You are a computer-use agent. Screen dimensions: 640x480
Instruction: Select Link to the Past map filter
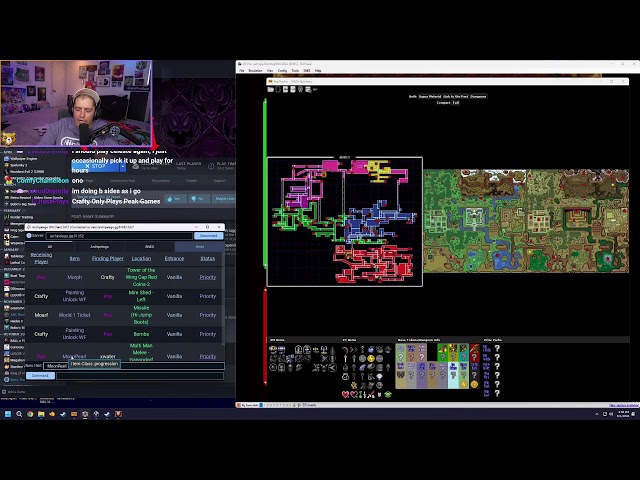point(456,97)
